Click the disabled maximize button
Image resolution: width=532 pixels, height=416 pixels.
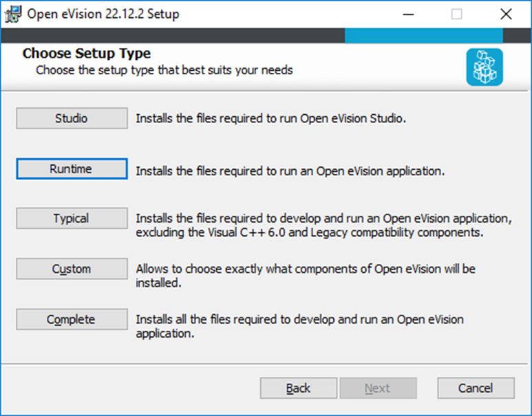(x=456, y=14)
